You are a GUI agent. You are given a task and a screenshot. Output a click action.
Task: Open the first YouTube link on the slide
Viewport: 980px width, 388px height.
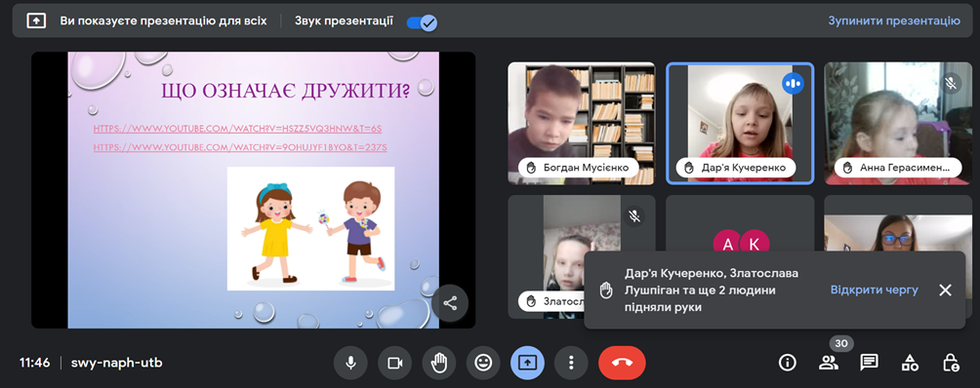click(237, 129)
